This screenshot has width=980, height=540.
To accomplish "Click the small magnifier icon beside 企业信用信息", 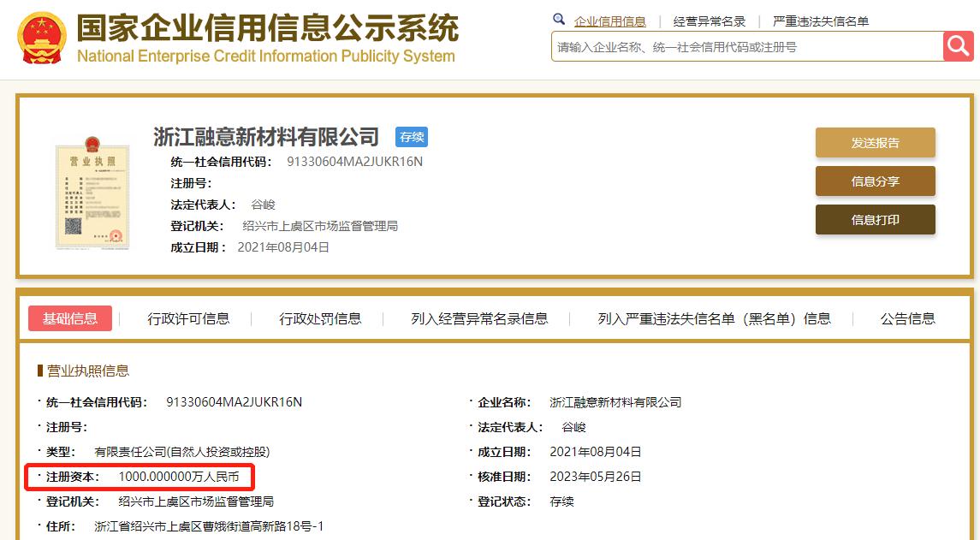I will pos(559,20).
